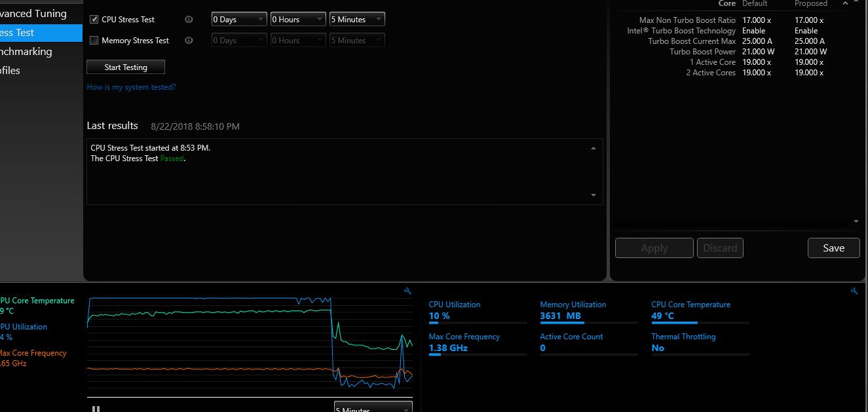
Task: Pause the monitoring graph
Action: click(96, 409)
